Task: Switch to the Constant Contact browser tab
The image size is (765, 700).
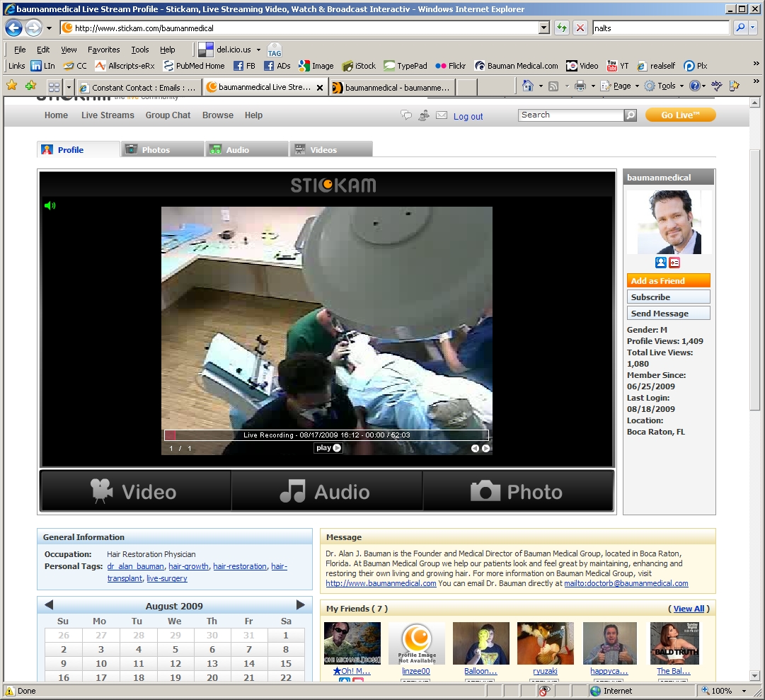Action: tap(138, 88)
